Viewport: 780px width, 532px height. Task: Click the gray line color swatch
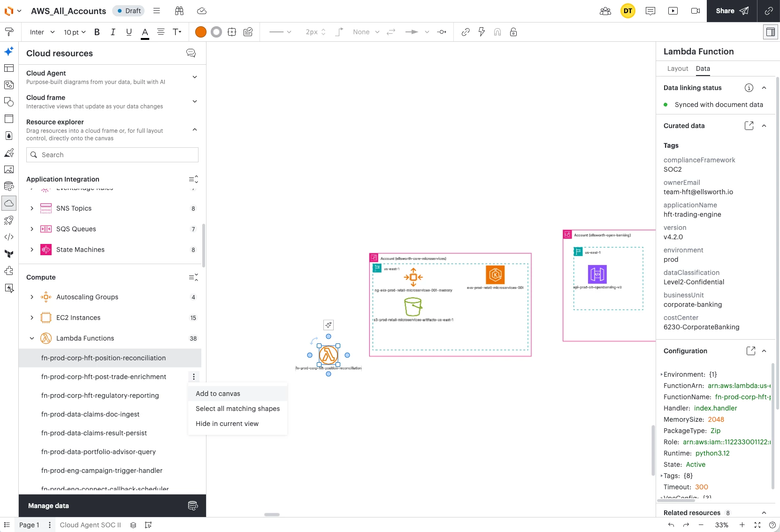[x=216, y=32]
